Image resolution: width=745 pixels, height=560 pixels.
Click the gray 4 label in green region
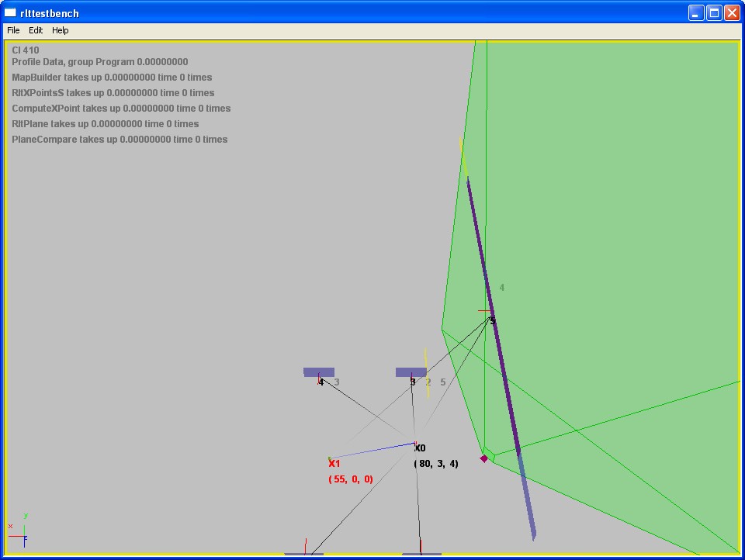pyautogui.click(x=502, y=288)
